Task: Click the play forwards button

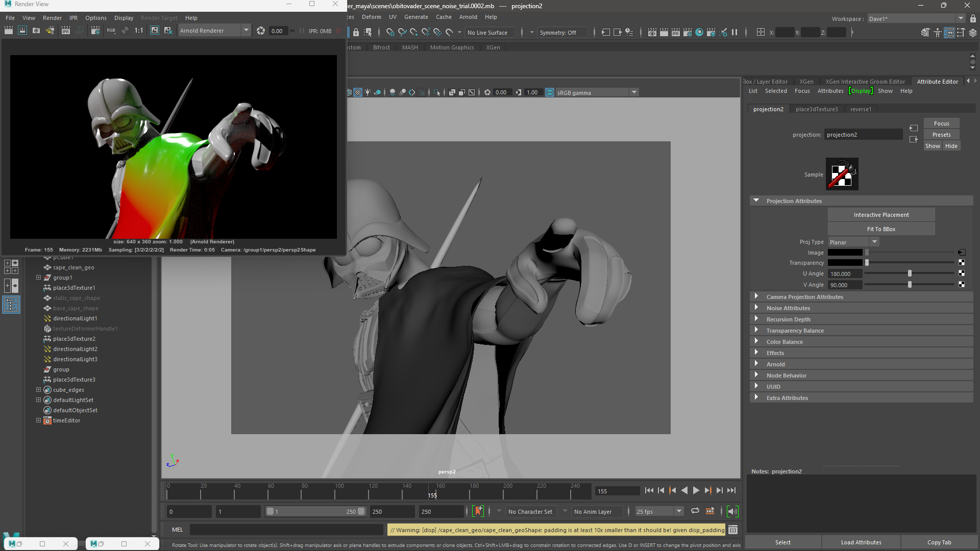Action: [x=696, y=490]
